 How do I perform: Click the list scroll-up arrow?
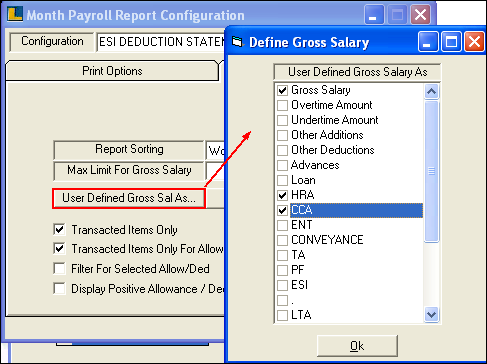[x=431, y=91]
